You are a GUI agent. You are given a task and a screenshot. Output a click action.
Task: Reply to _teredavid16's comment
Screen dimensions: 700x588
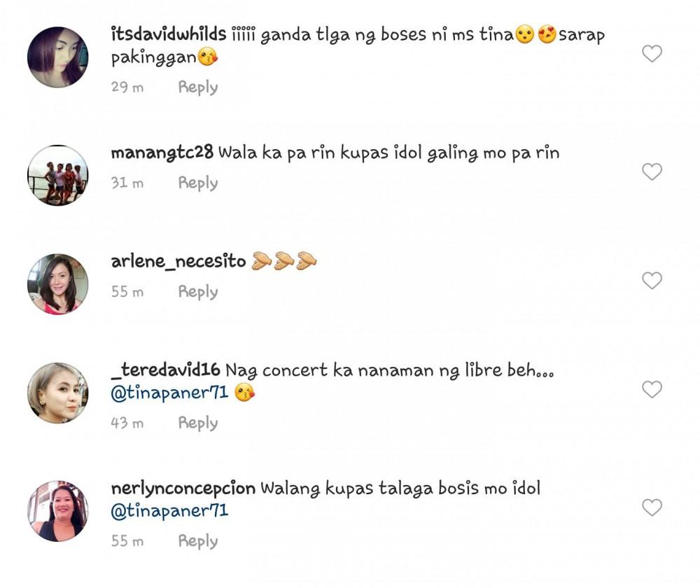click(x=198, y=423)
